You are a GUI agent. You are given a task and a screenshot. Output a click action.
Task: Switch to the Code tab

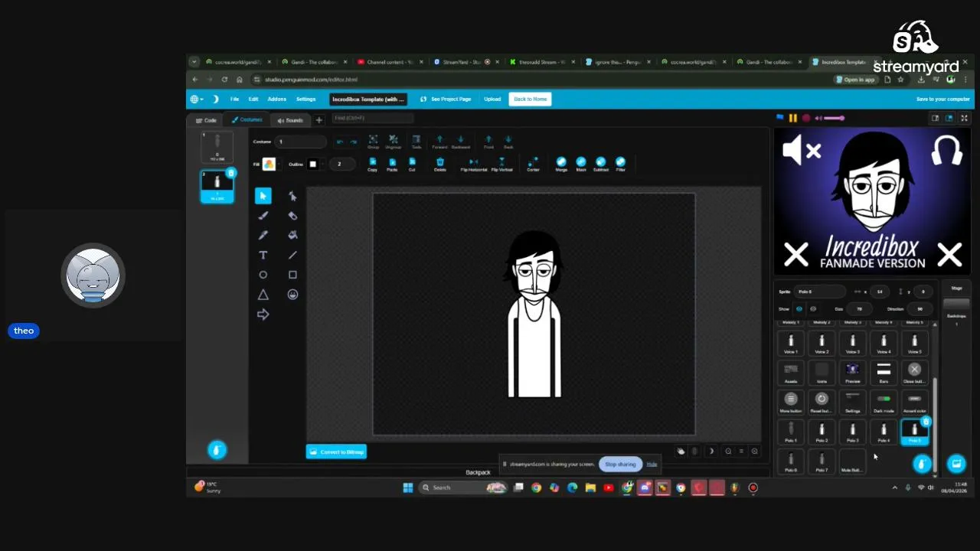tap(205, 120)
